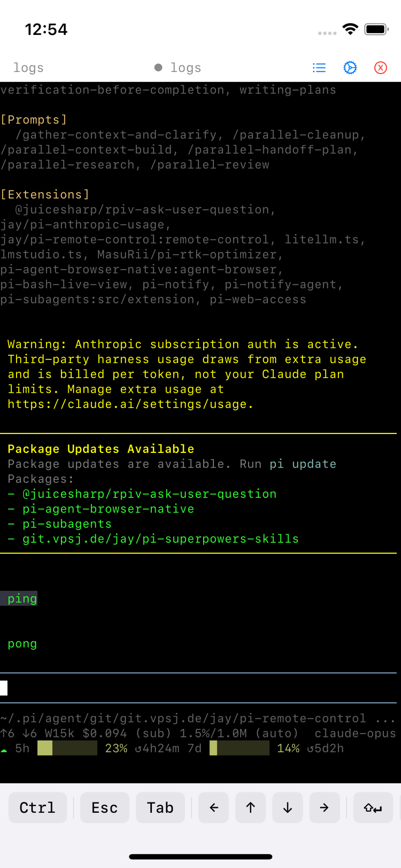
Task: Click the '$0.094' cost value
Action: [x=105, y=733]
